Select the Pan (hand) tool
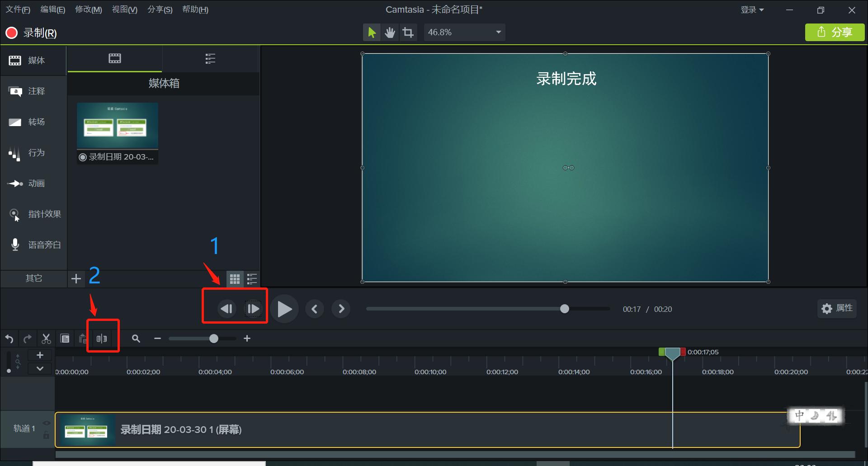Image resolution: width=868 pixels, height=466 pixels. 389,32
